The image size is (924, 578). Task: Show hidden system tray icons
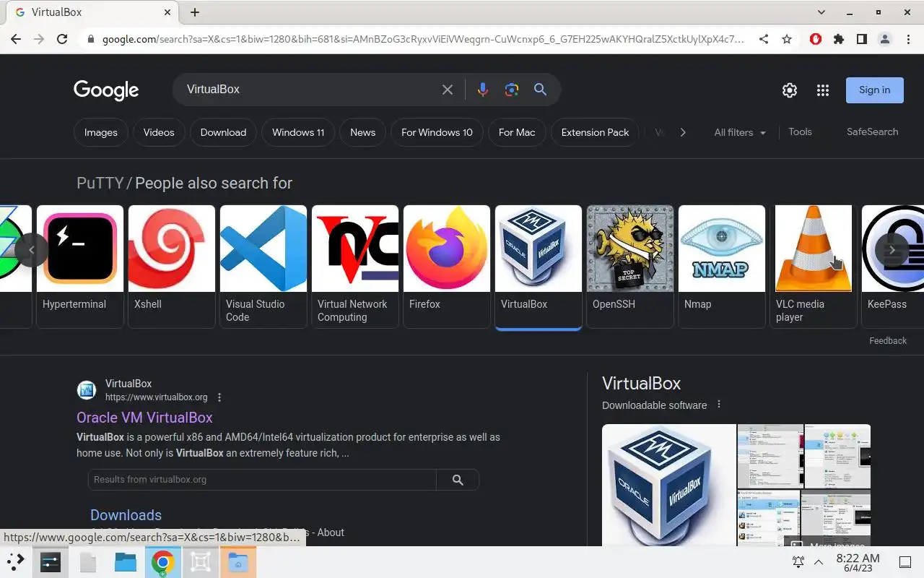819,562
